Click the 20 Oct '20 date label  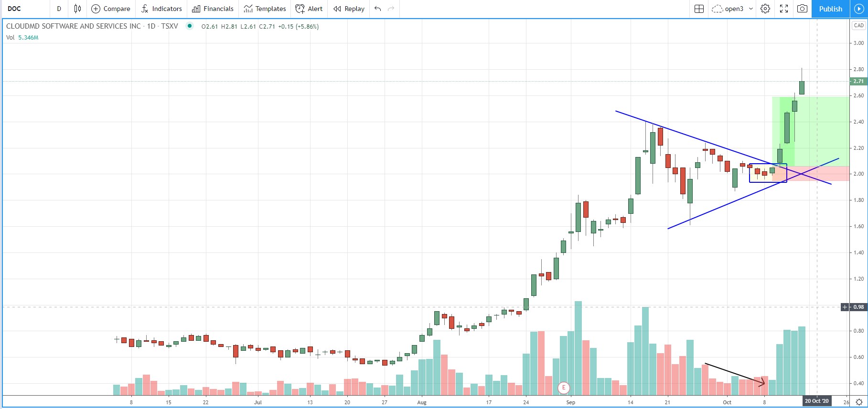pyautogui.click(x=817, y=401)
